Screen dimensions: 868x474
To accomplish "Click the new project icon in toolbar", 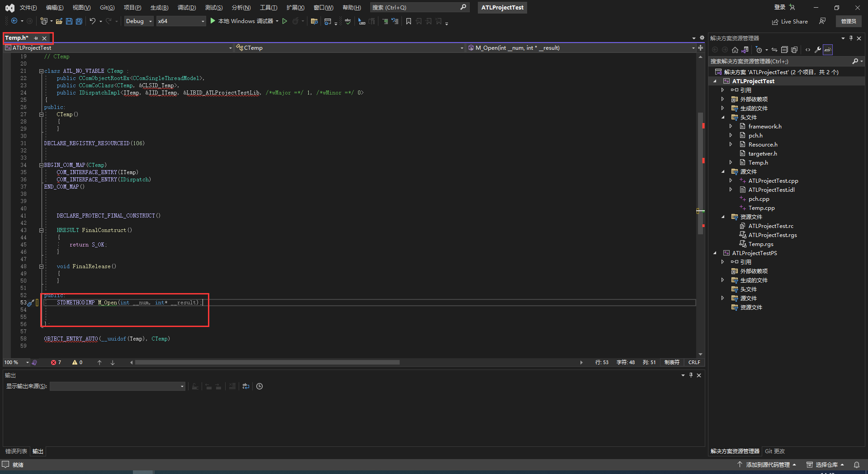I will coord(43,21).
